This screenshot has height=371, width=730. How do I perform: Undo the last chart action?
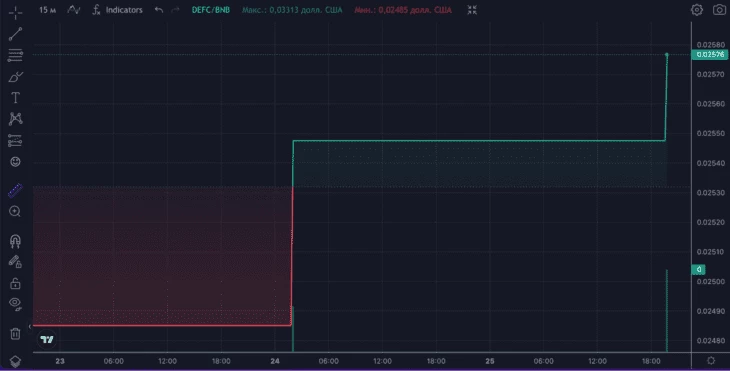point(159,10)
